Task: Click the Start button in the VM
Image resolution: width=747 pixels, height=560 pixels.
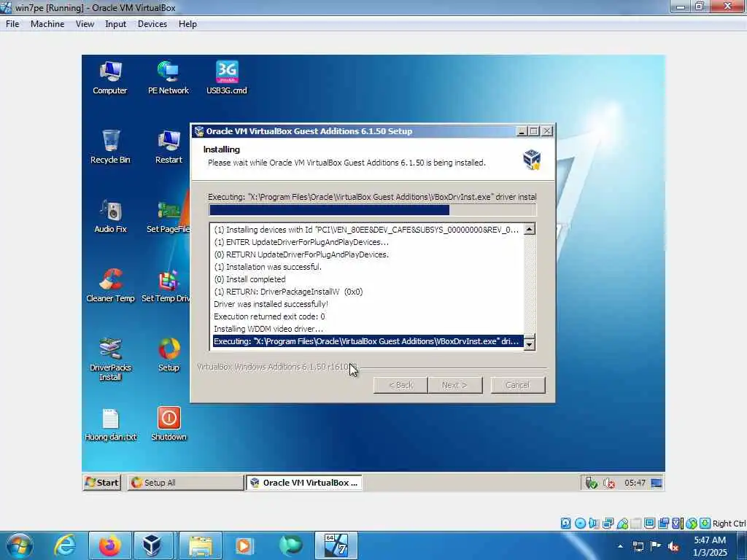Action: [102, 483]
